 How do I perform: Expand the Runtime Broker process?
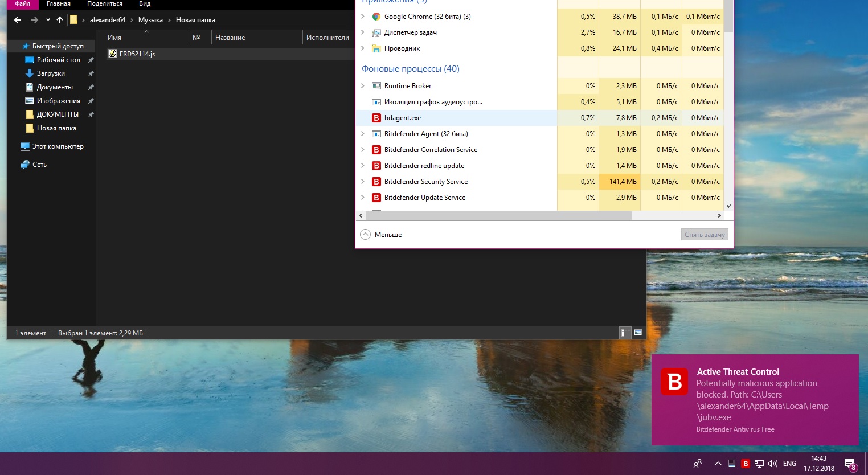click(x=363, y=86)
